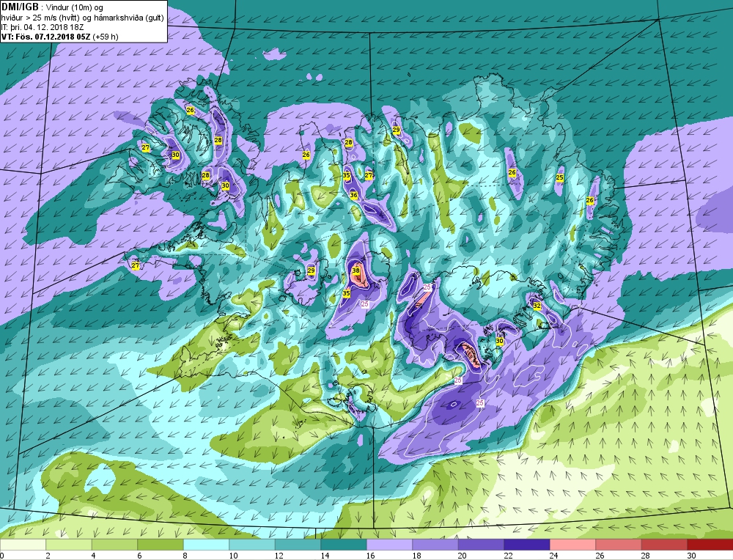This screenshot has height=560, width=733.
Task: Click the above-30 m/s dark red legend swatch
Action: [710, 545]
